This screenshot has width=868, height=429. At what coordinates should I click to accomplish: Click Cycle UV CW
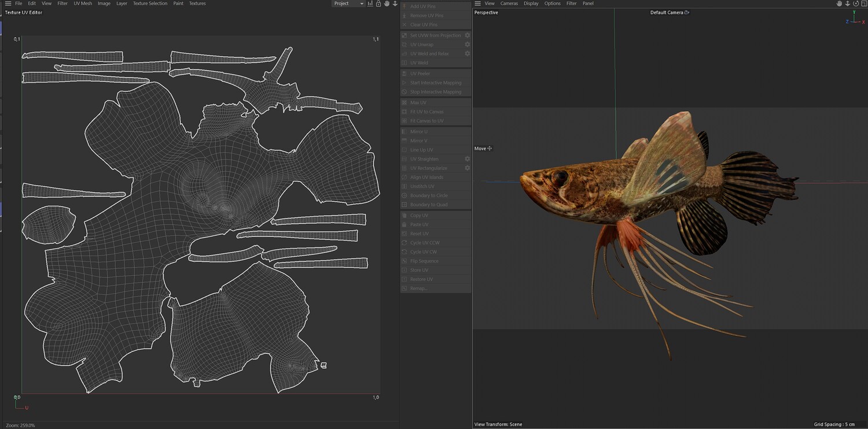click(x=436, y=252)
